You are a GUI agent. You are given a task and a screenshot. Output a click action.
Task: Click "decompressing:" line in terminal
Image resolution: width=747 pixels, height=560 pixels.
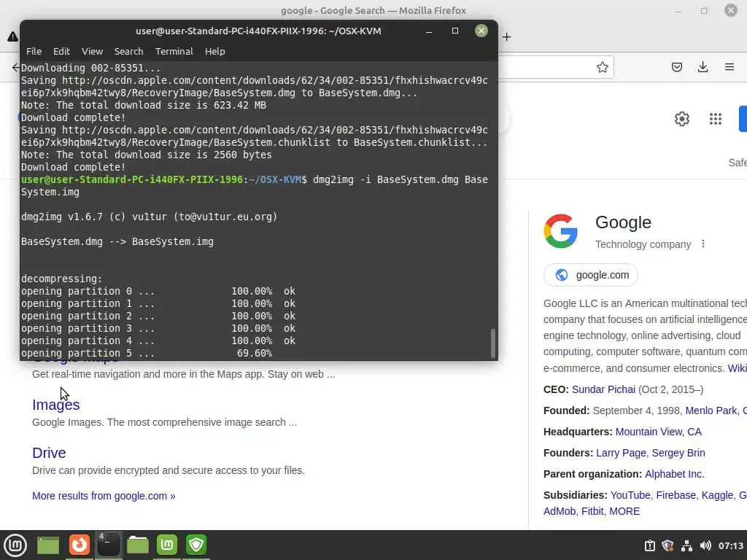(x=61, y=279)
